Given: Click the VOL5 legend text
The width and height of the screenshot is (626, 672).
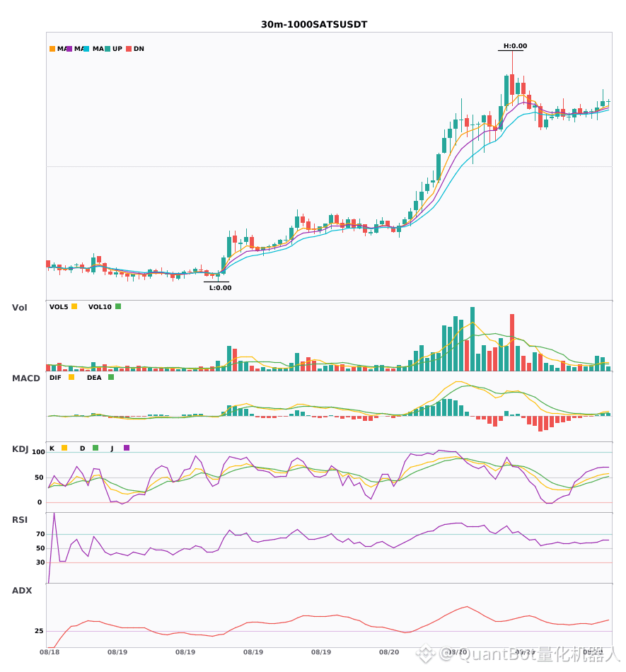Looking at the screenshot, I should [59, 307].
